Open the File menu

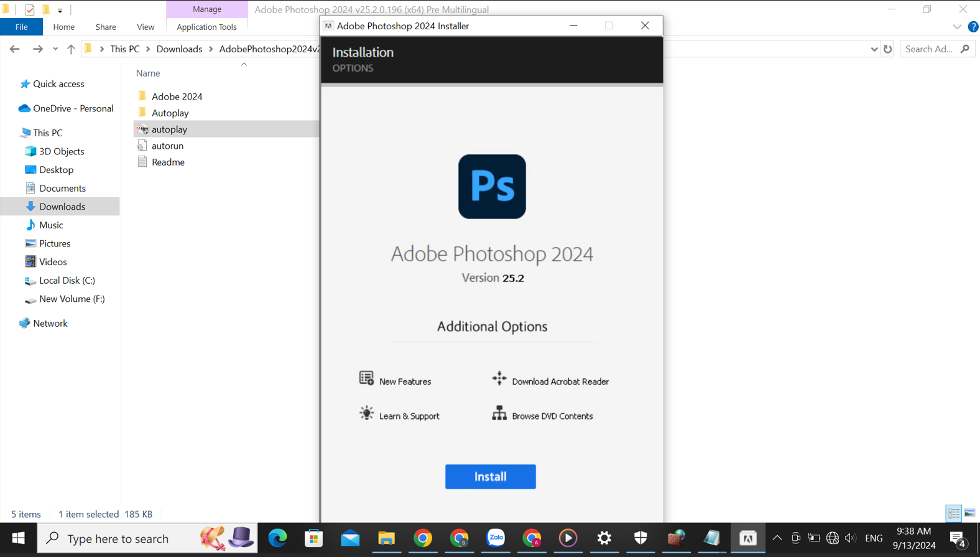[21, 27]
